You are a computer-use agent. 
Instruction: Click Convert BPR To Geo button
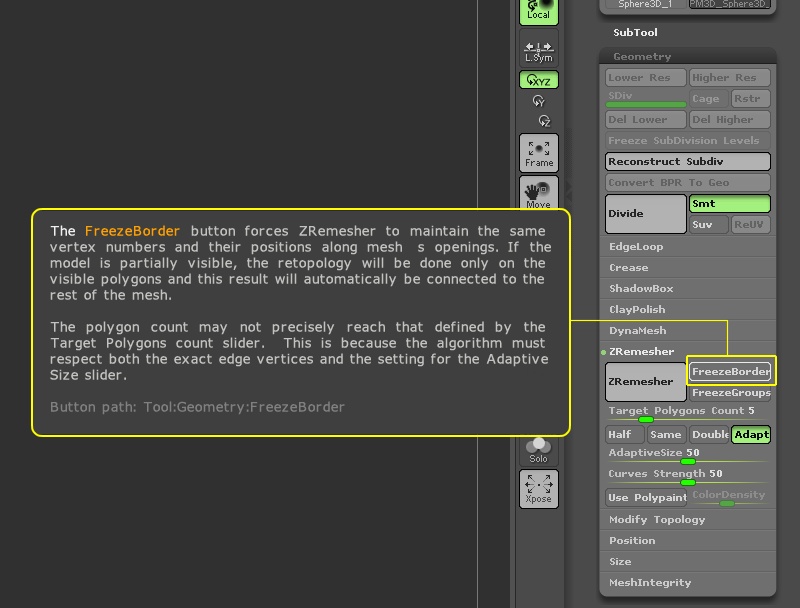pyautogui.click(x=688, y=182)
